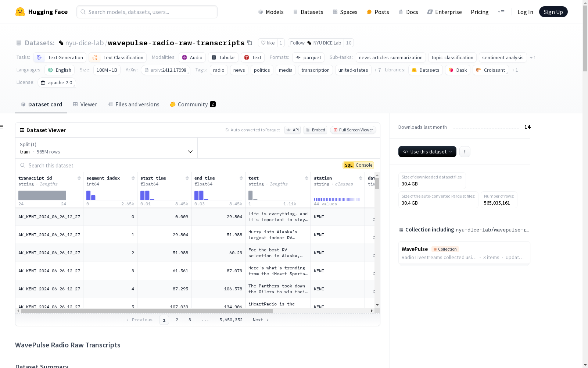Screen dimensions: 588x368
Task: Click the right scroll arrow of the table
Action: click(x=372, y=311)
